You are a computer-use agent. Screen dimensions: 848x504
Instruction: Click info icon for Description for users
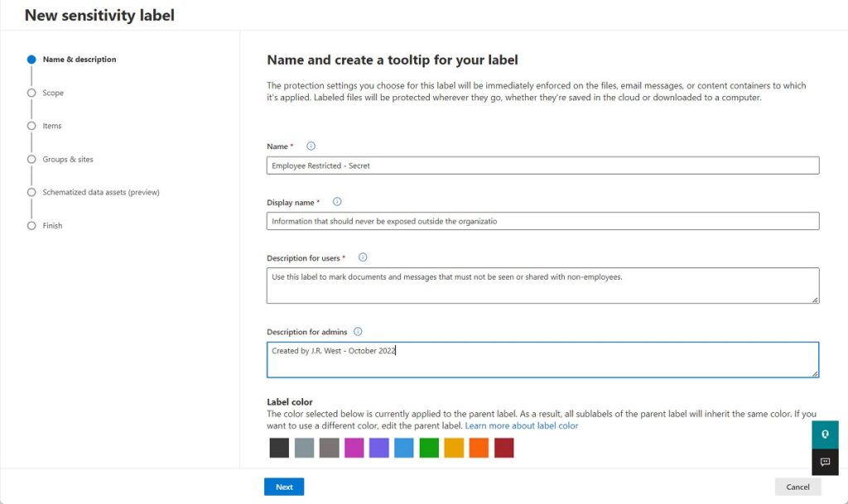coord(363,257)
